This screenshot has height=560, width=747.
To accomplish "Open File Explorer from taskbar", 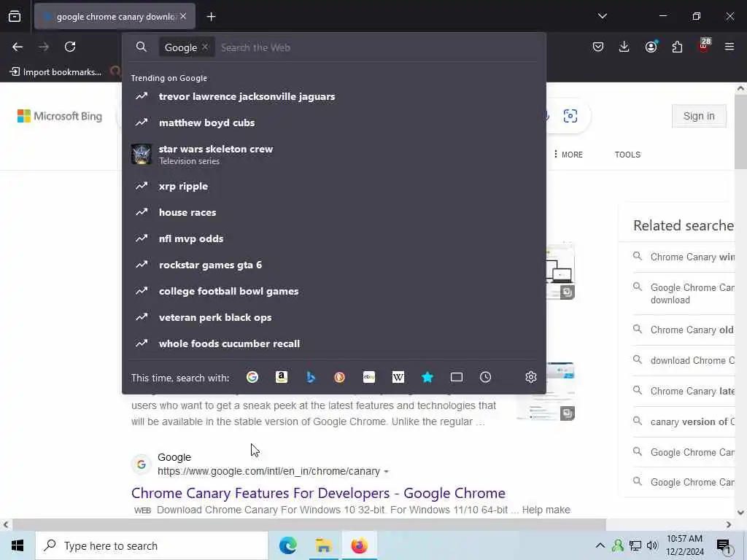I will [x=323, y=545].
